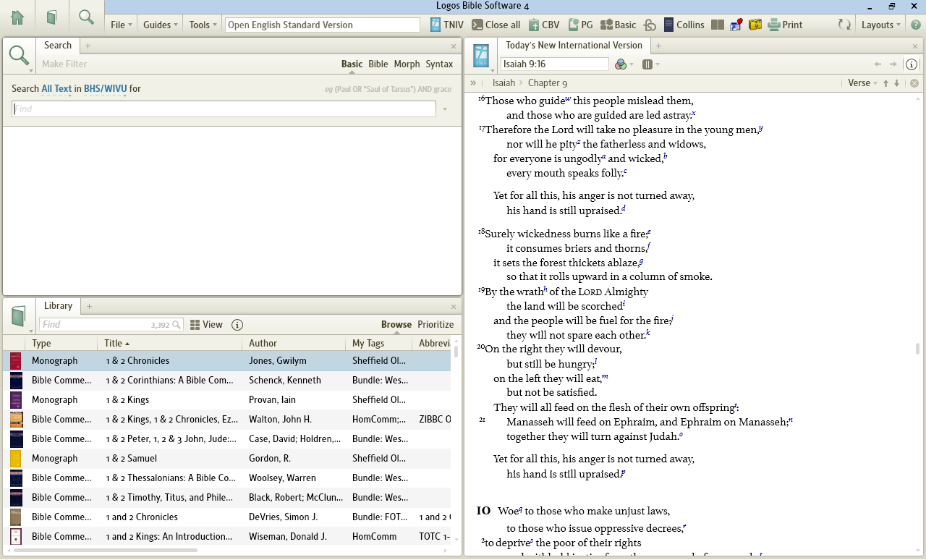Open the Help question mark icon
Viewport: 926px width, 560px height.
915,25
